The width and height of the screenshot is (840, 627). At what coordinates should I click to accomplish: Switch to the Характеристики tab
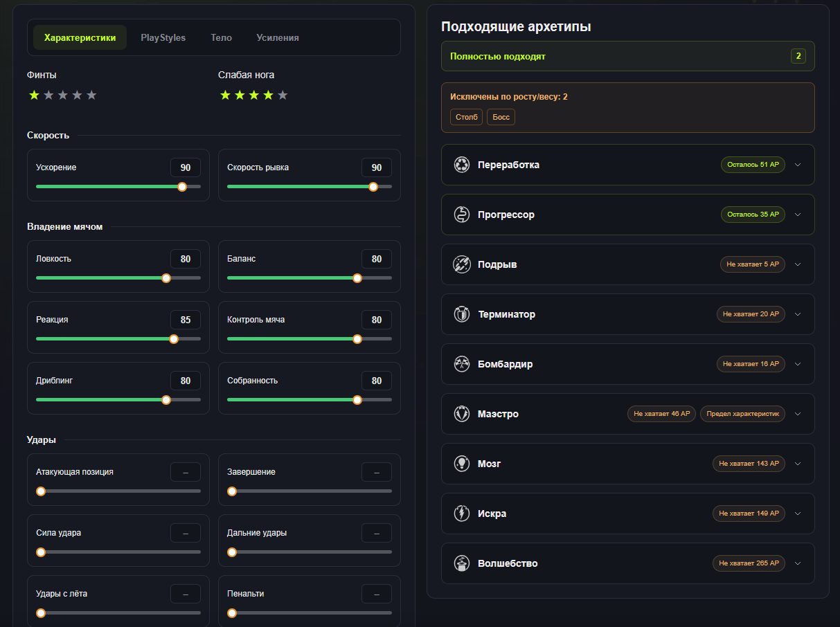point(80,37)
